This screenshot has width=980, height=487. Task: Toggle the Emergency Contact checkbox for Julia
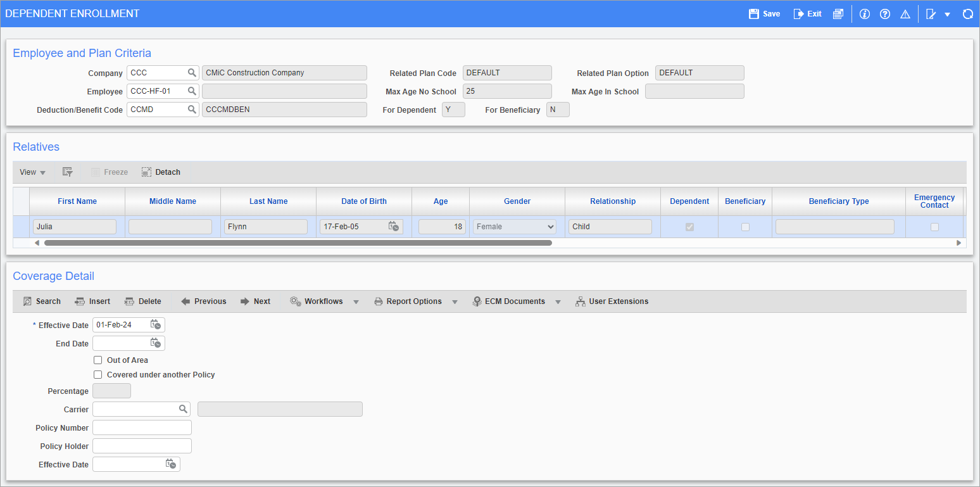[x=934, y=227]
